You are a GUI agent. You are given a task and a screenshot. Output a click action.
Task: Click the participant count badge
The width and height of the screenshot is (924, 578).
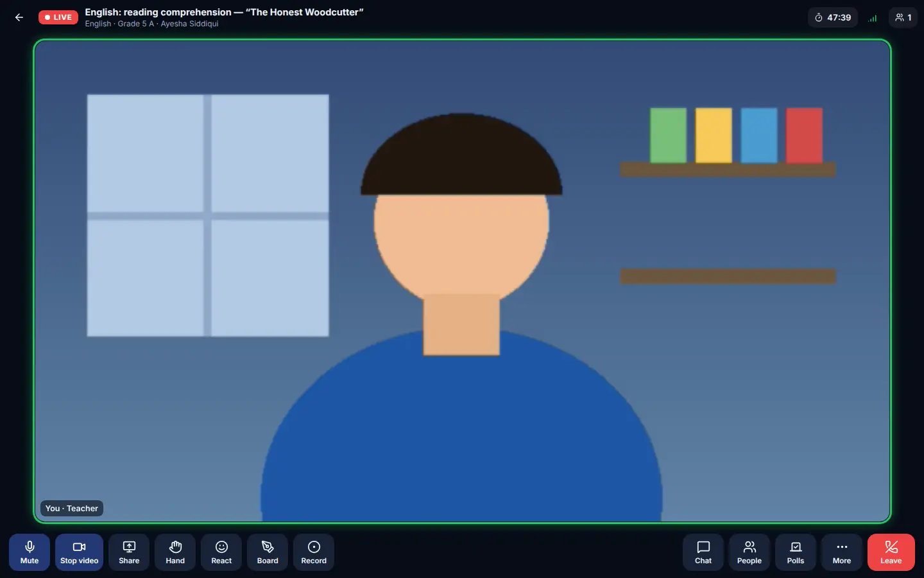(903, 17)
